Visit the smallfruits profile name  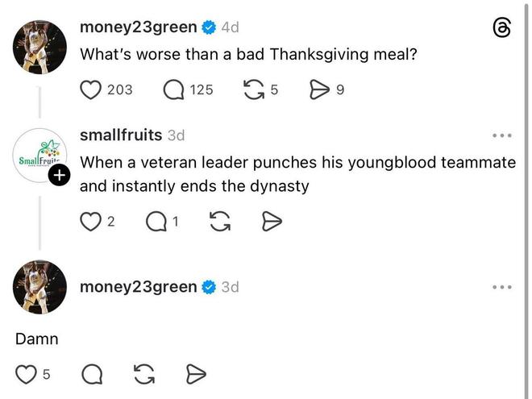click(121, 135)
